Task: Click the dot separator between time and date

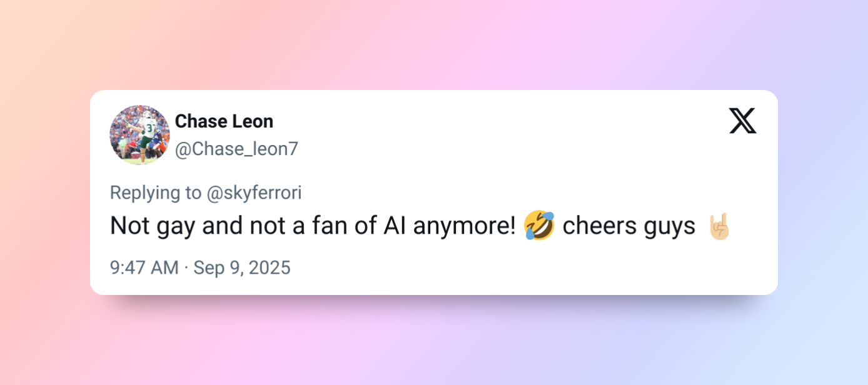Action: pos(186,268)
